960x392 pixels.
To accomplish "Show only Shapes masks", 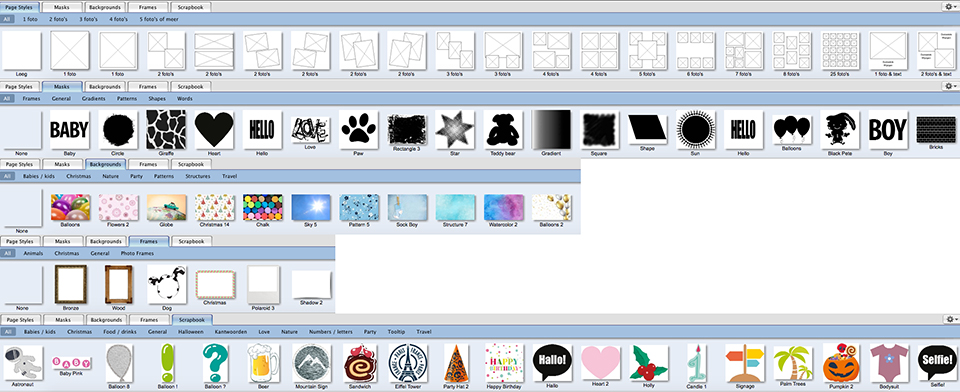I will (x=157, y=99).
